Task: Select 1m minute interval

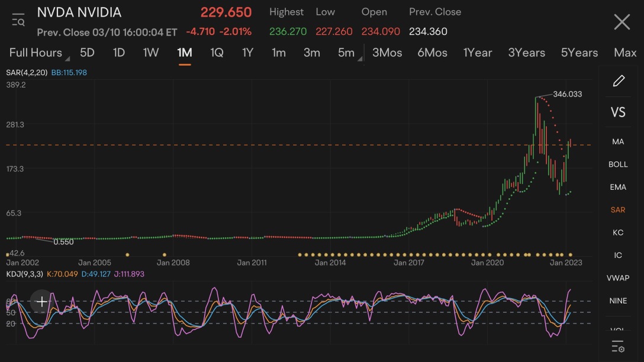Action: click(x=278, y=53)
